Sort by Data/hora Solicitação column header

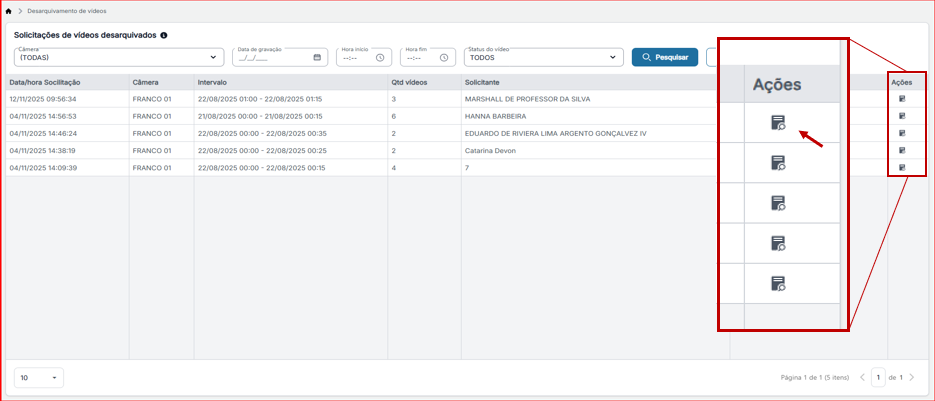point(45,82)
